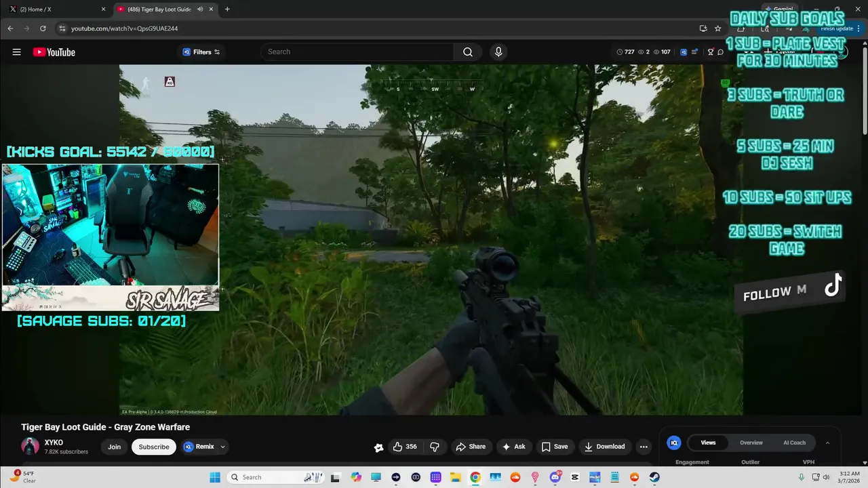This screenshot has height=488, width=868.
Task: Open Steam from the taskbar
Action: [x=654, y=477]
